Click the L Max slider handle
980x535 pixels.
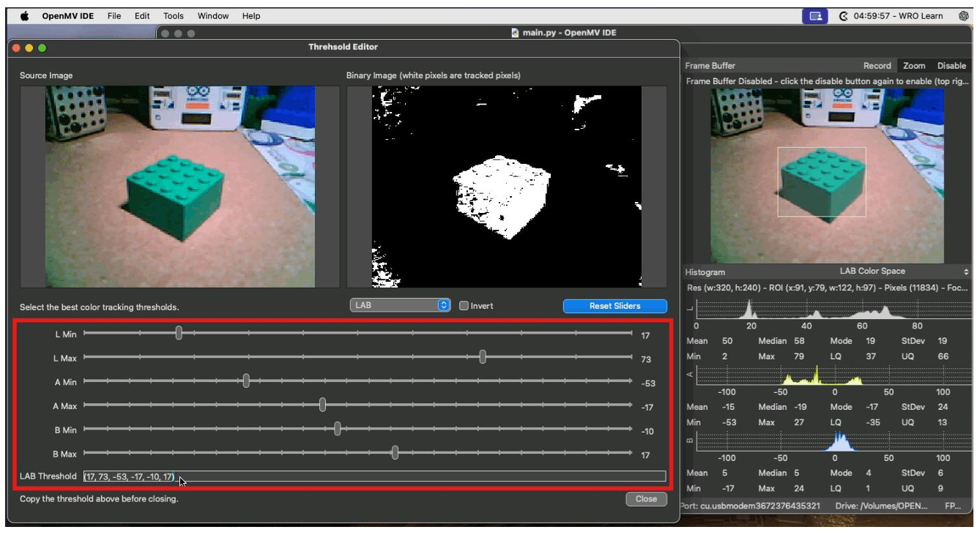pyautogui.click(x=483, y=357)
